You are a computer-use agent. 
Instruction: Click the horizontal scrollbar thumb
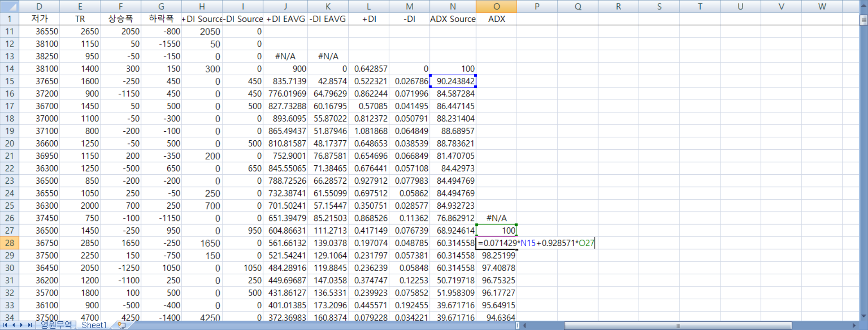[678, 325]
